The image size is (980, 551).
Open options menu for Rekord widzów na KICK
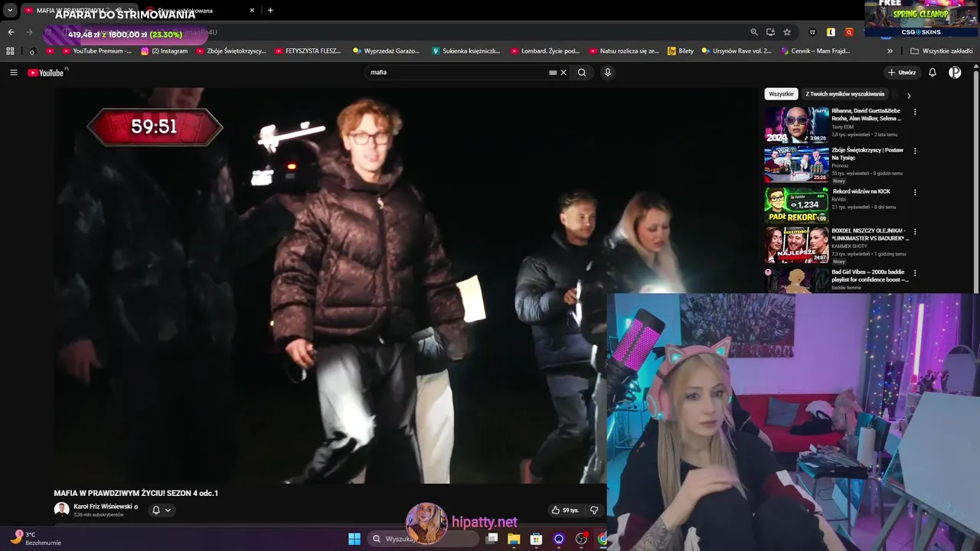tap(915, 192)
